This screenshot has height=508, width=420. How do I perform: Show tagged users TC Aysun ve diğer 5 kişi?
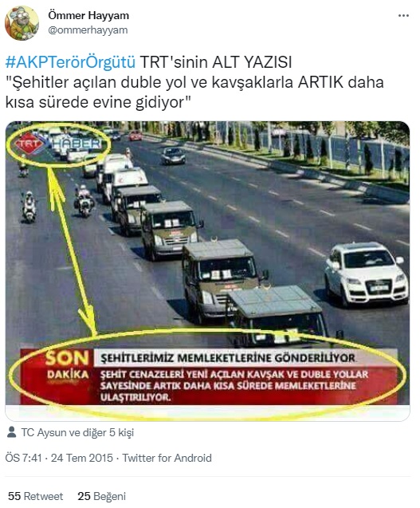click(x=77, y=432)
